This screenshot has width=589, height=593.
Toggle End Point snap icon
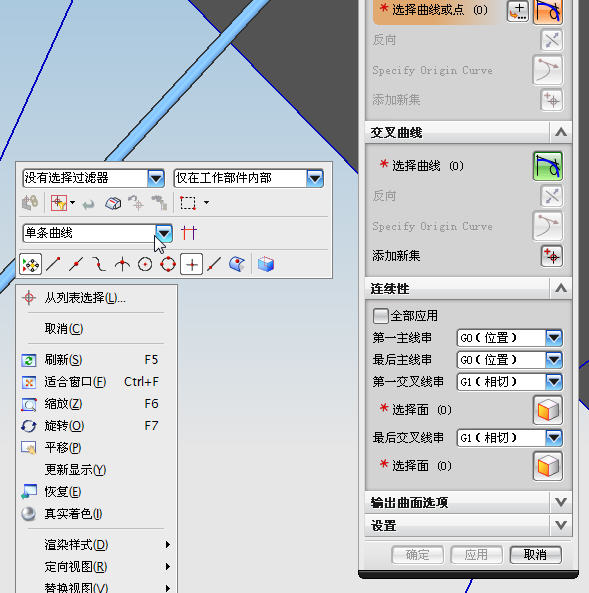(53, 264)
